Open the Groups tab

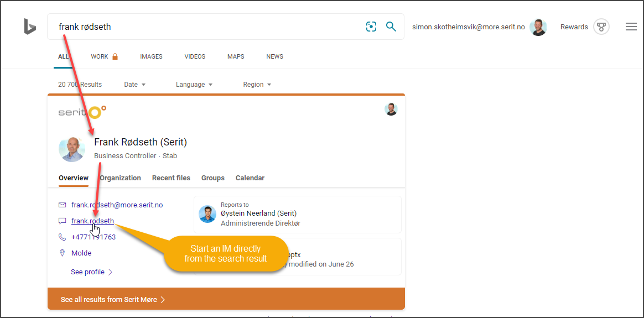pyautogui.click(x=213, y=178)
